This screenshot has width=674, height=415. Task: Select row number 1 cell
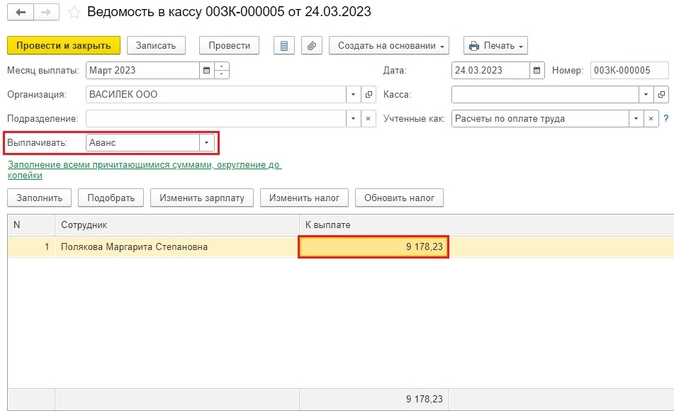tap(31, 247)
